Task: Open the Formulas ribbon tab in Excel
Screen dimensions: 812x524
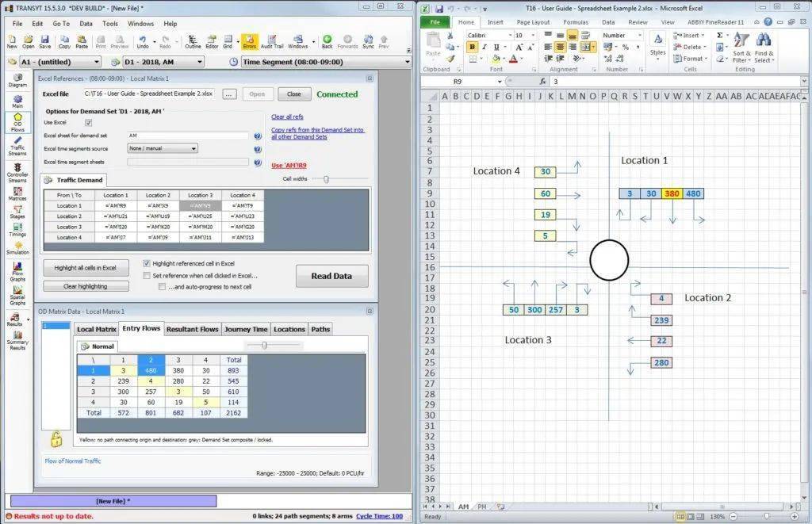Action: pos(576,22)
